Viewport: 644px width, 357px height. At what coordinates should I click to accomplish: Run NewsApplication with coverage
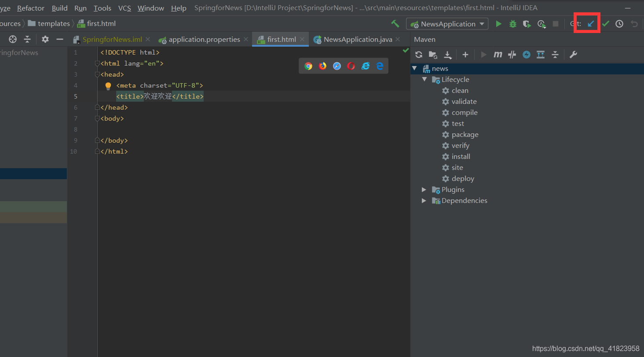527,24
